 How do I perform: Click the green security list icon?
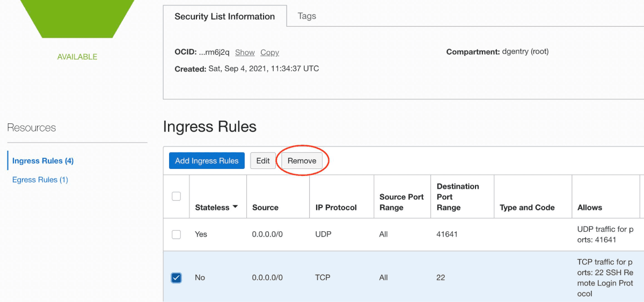77,19
